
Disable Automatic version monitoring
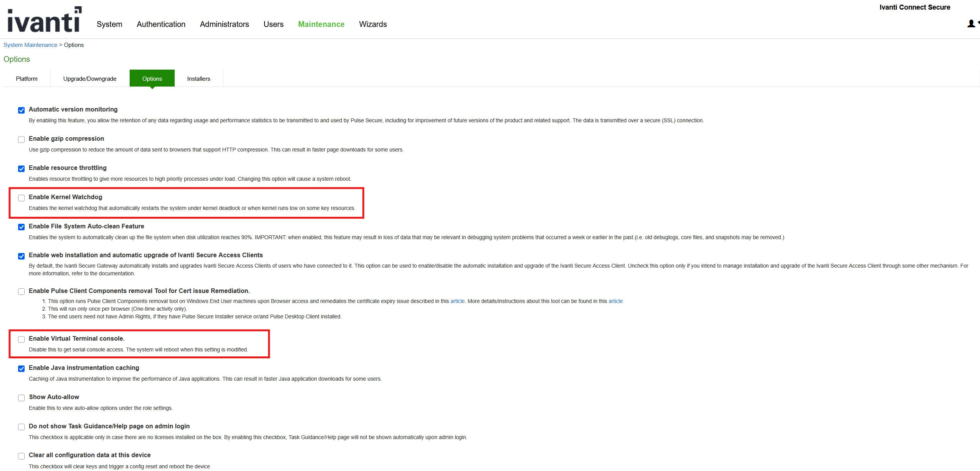21,110
